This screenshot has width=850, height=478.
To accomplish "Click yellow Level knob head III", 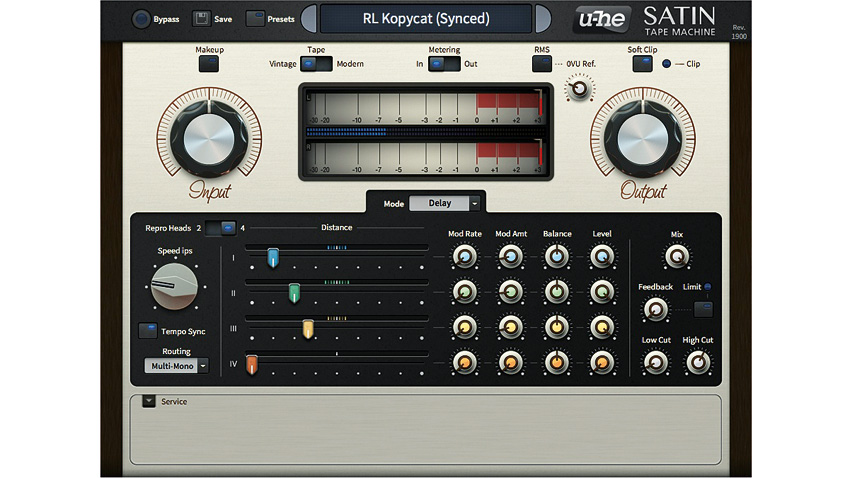I will (x=602, y=327).
